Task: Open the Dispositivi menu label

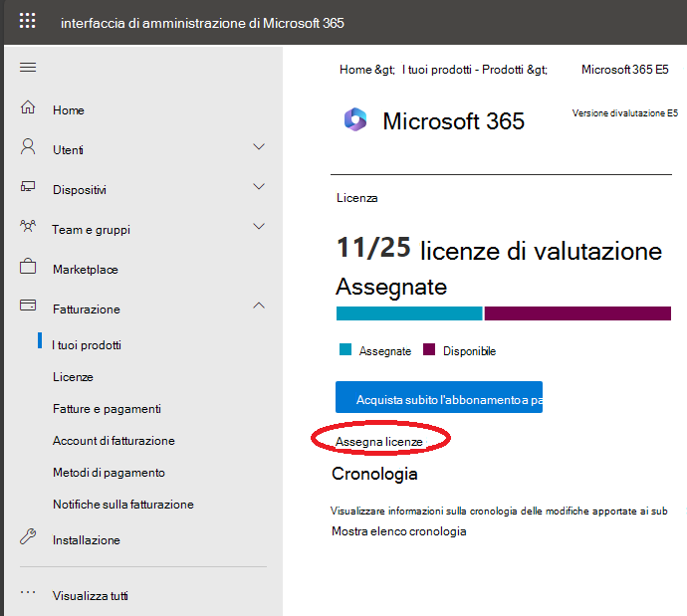Action: 80,190
